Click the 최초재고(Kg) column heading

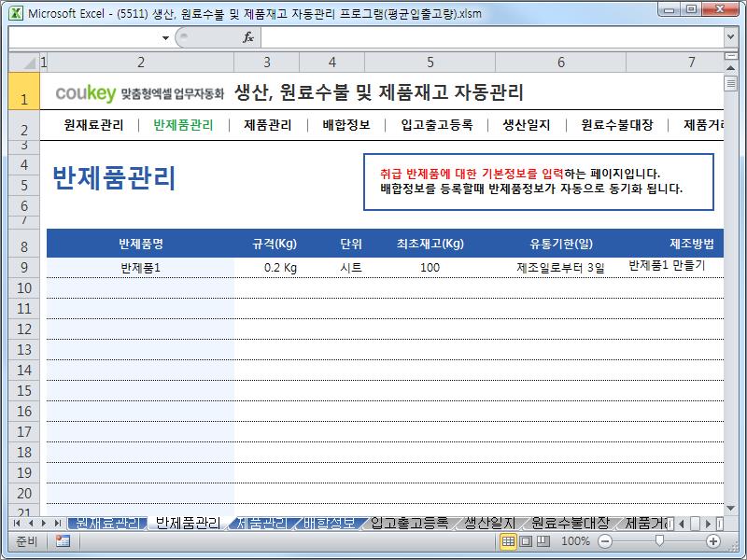point(430,244)
